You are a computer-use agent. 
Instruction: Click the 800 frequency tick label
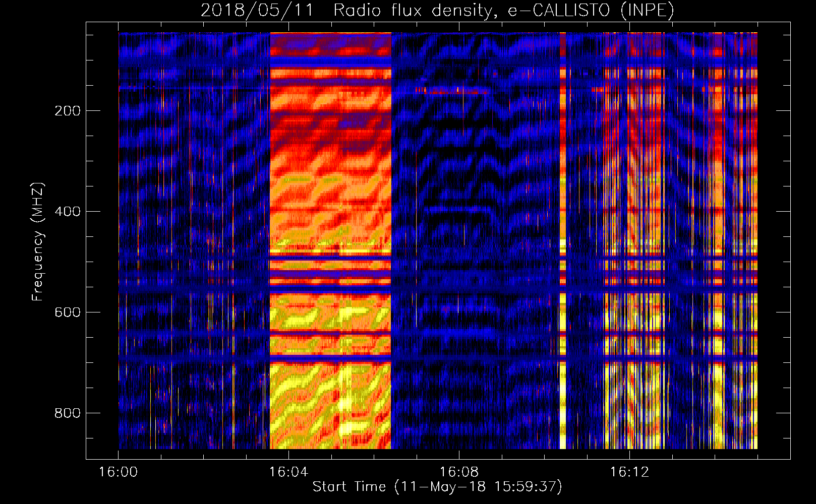click(x=68, y=413)
